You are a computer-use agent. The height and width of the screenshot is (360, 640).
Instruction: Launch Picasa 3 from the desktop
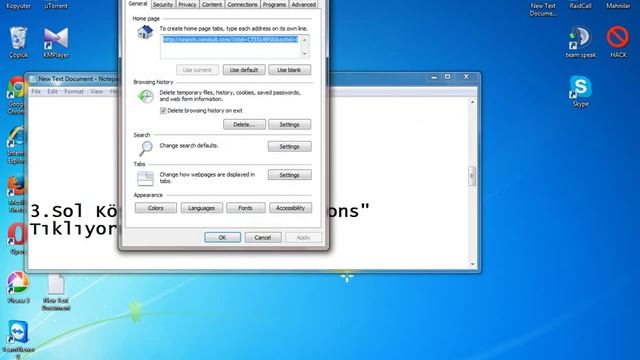[18, 287]
